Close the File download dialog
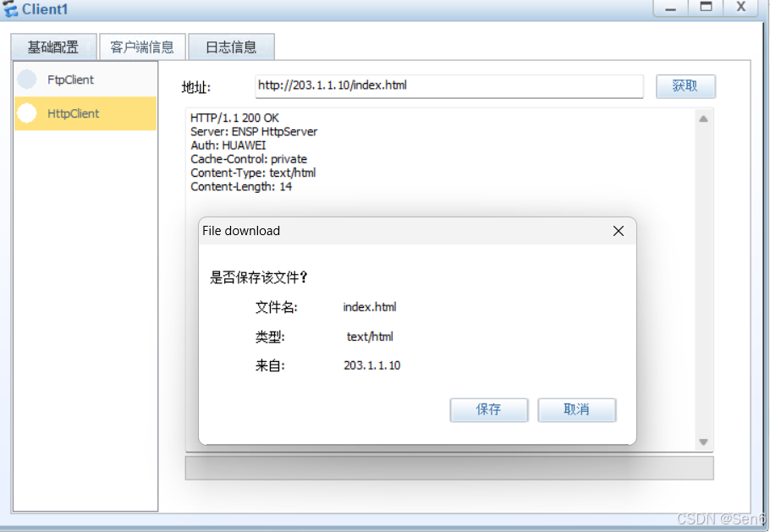770x532 pixels. pyautogui.click(x=619, y=231)
